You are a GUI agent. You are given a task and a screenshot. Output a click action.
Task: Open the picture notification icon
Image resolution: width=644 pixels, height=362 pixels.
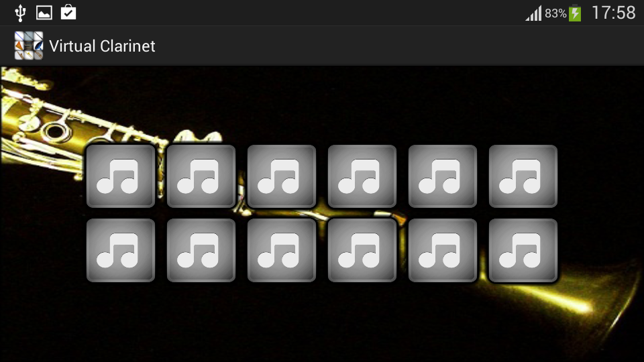coord(44,13)
